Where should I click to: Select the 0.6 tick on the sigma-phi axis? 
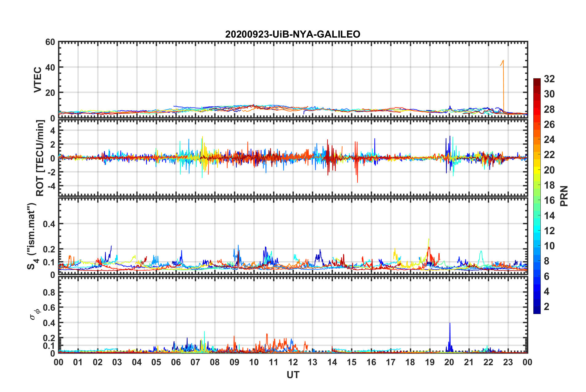click(x=49, y=308)
